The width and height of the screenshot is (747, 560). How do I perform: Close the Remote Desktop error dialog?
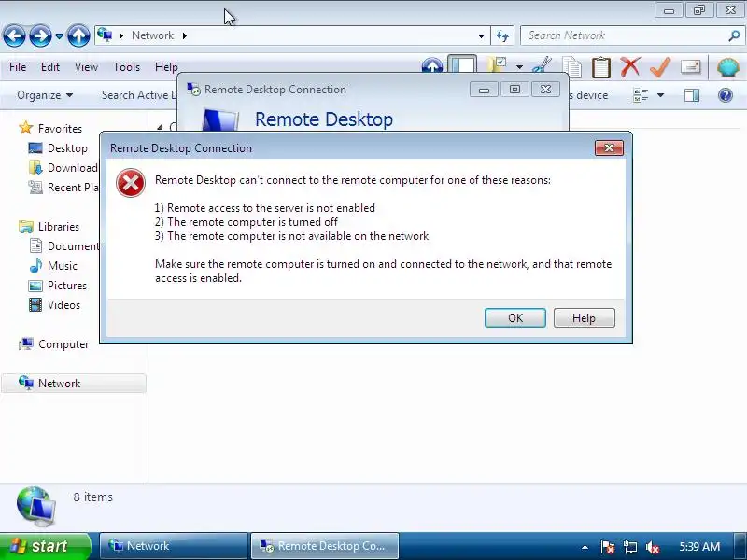609,147
